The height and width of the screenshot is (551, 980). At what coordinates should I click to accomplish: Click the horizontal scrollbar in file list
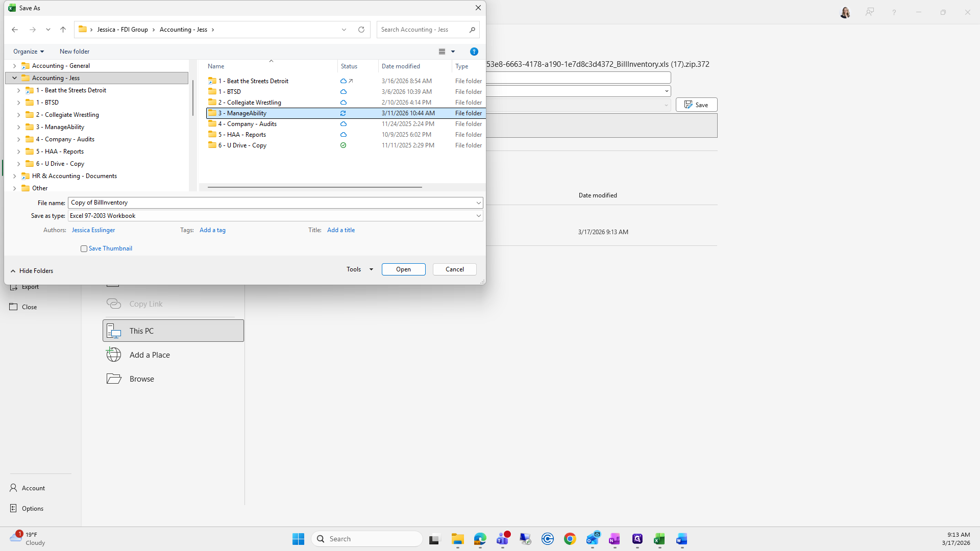coord(314,187)
